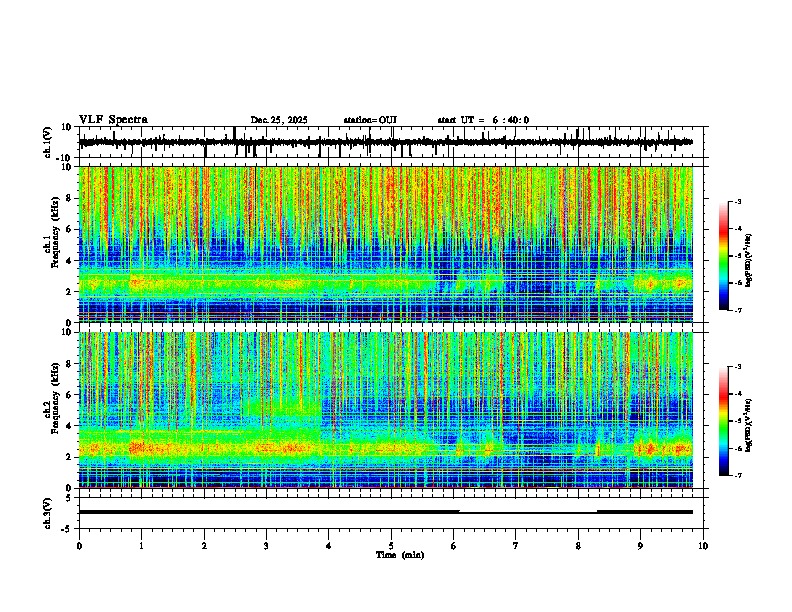Click the "ch.3(V)" axis label
792x612 pixels.
(48, 513)
